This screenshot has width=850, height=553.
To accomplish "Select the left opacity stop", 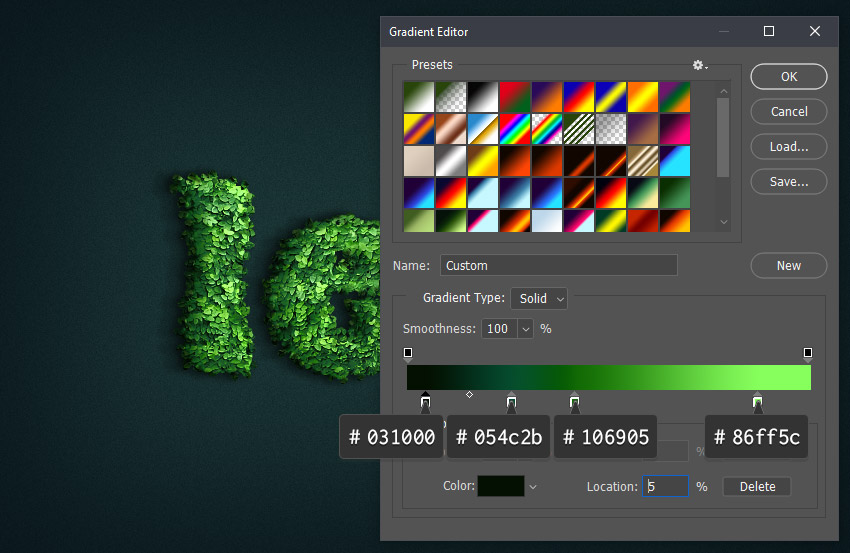I will tap(408, 354).
